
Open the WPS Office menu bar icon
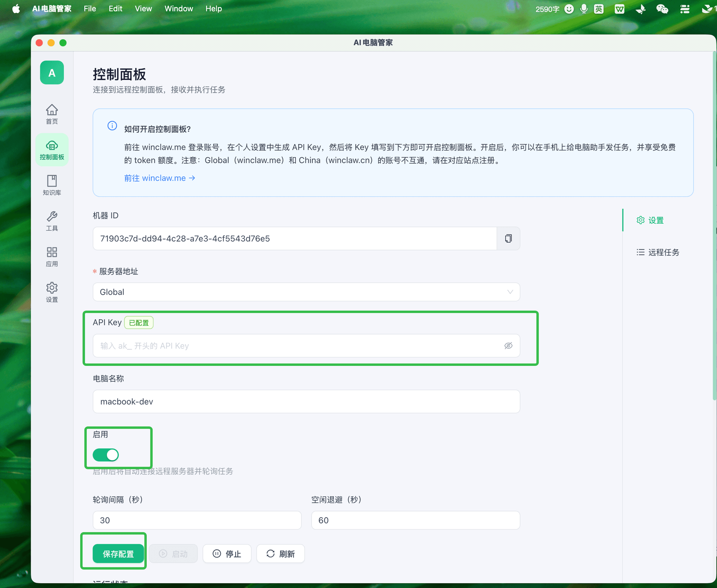click(620, 9)
